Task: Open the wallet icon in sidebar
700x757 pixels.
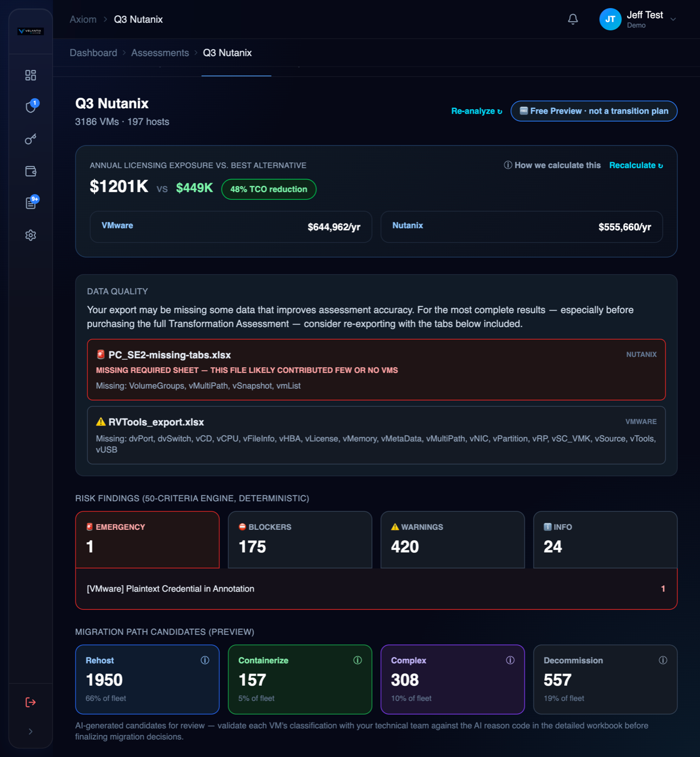Action: click(31, 171)
